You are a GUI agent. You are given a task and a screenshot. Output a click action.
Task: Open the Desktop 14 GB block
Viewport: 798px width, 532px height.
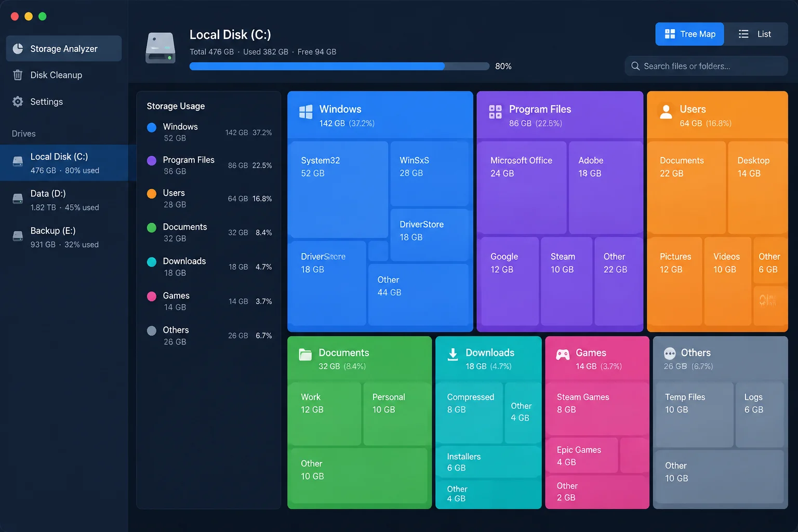(757, 188)
